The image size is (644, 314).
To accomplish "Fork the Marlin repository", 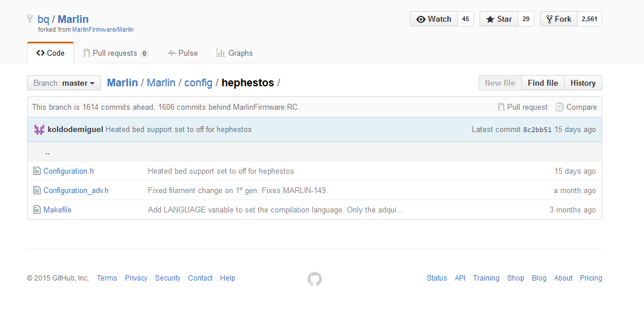I will pyautogui.click(x=558, y=19).
